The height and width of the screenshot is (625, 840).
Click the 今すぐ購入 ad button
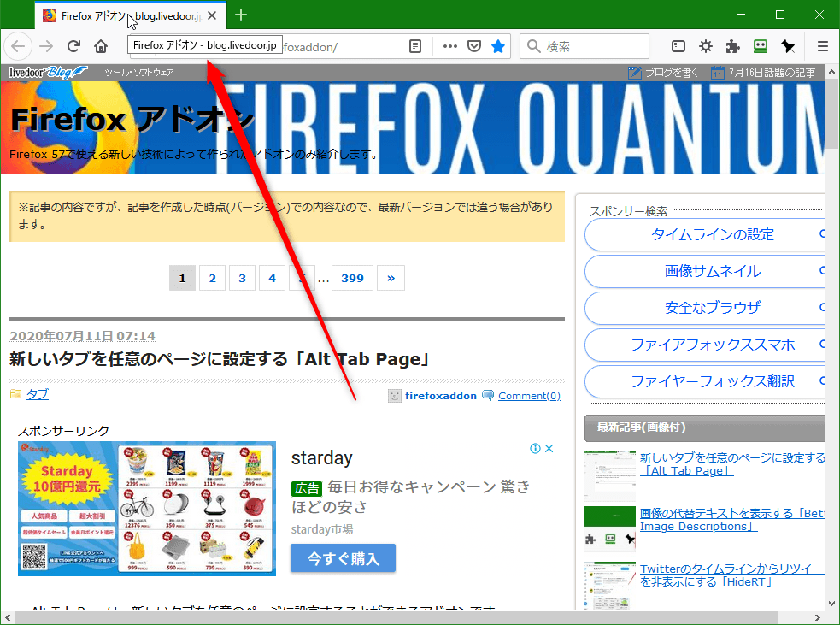pyautogui.click(x=343, y=558)
